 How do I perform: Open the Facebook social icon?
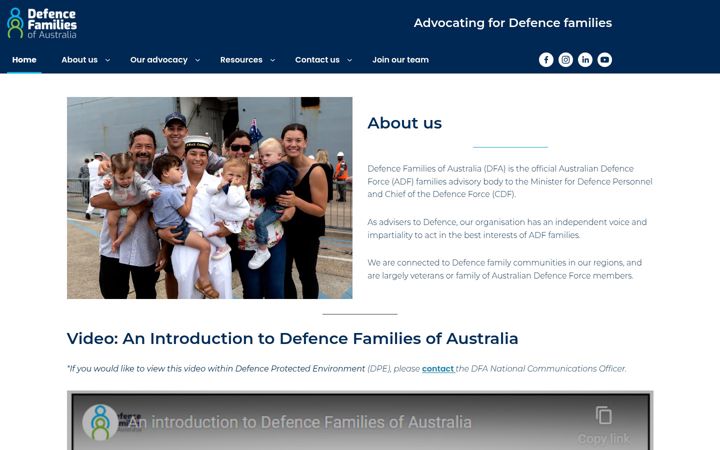coord(546,60)
